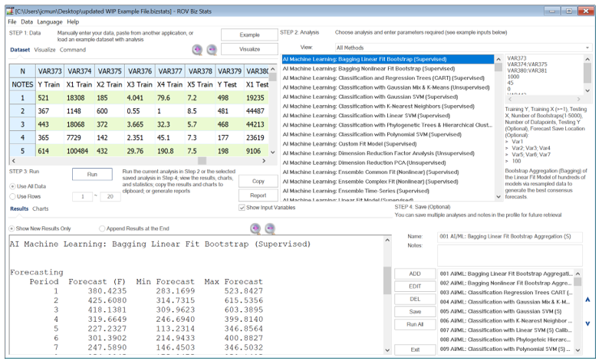Image resolution: width=602 pixels, height=364 pixels.
Task: Click the Run button
Action: [92, 174]
